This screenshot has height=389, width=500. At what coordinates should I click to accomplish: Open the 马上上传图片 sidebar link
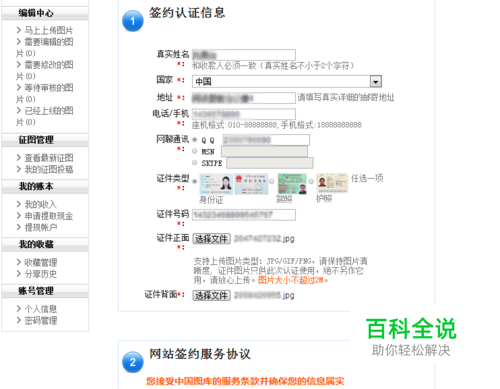(49, 30)
